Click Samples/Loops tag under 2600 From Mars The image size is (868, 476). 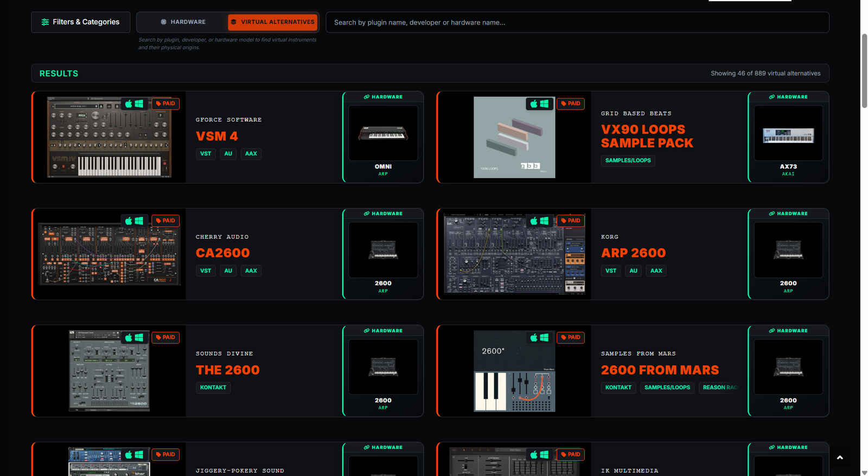click(x=667, y=388)
